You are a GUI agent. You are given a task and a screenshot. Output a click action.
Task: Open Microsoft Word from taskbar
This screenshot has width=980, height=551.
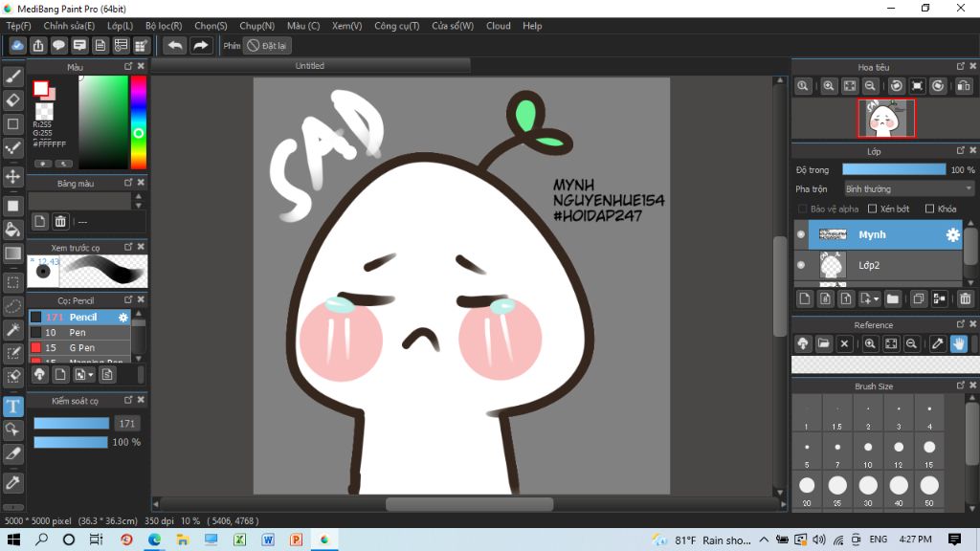click(x=268, y=540)
